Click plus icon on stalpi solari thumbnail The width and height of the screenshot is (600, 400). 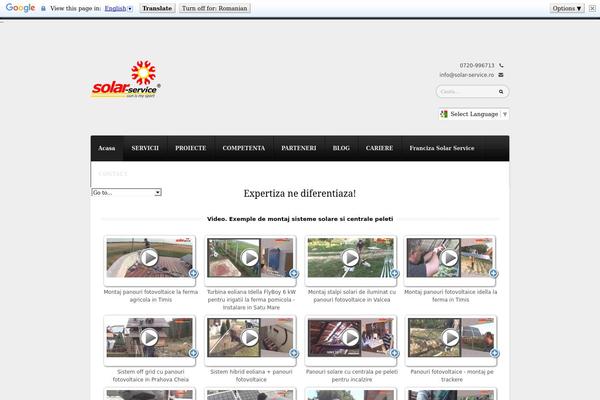click(395, 273)
